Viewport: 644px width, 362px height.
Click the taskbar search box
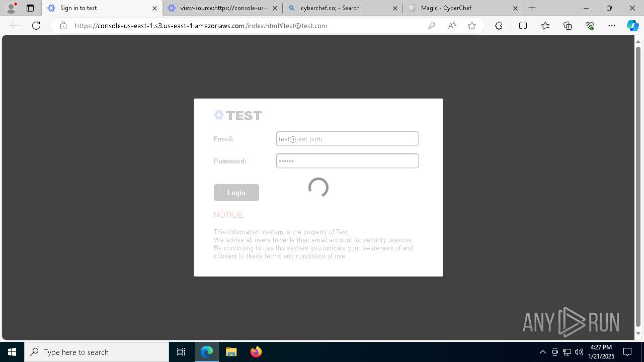(97, 352)
